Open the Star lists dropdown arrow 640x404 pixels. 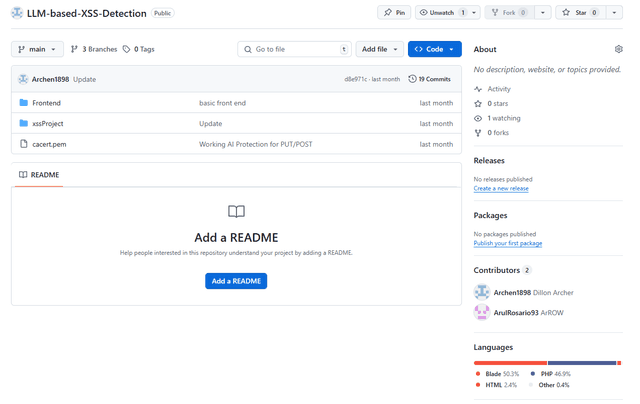[614, 13]
